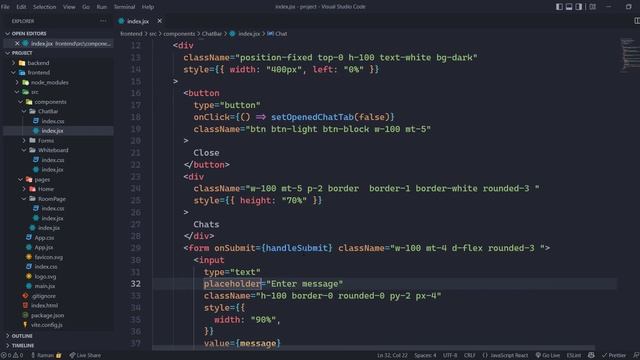This screenshot has width=640, height=360.
Task: Start Go Live server
Action: (547, 356)
